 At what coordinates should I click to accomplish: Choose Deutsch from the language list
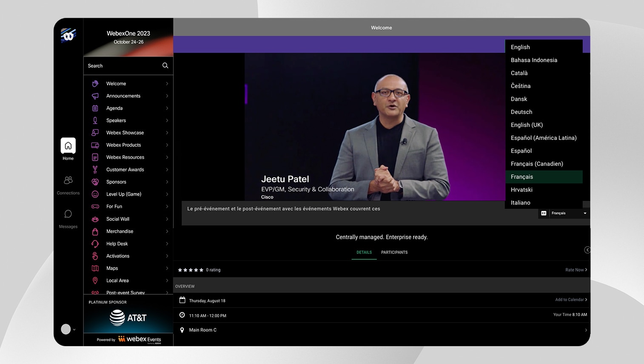tap(544, 112)
